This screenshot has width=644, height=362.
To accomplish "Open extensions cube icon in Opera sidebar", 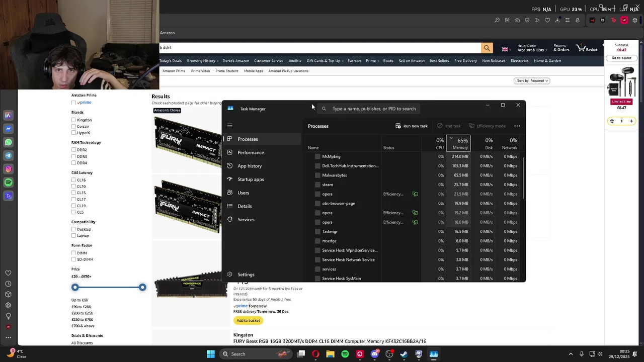I will point(8,295).
